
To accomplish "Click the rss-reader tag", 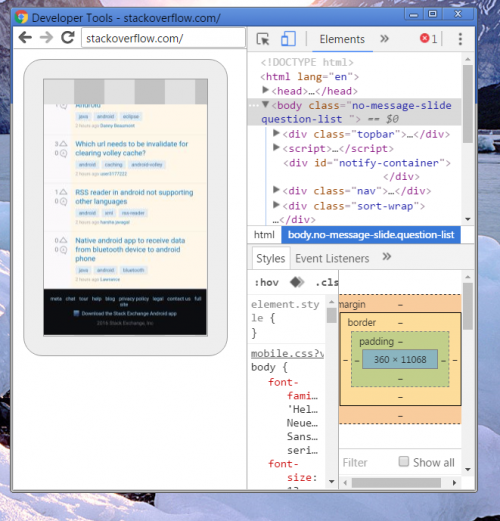I will click(x=133, y=213).
